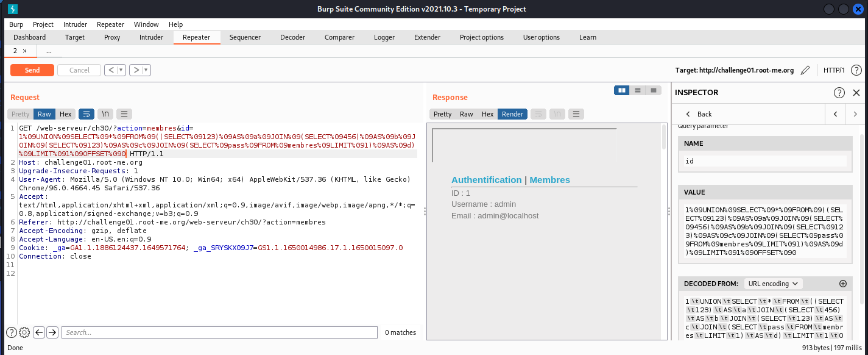This screenshot has height=355, width=868.
Task: Select Hex view for Request
Action: click(65, 114)
